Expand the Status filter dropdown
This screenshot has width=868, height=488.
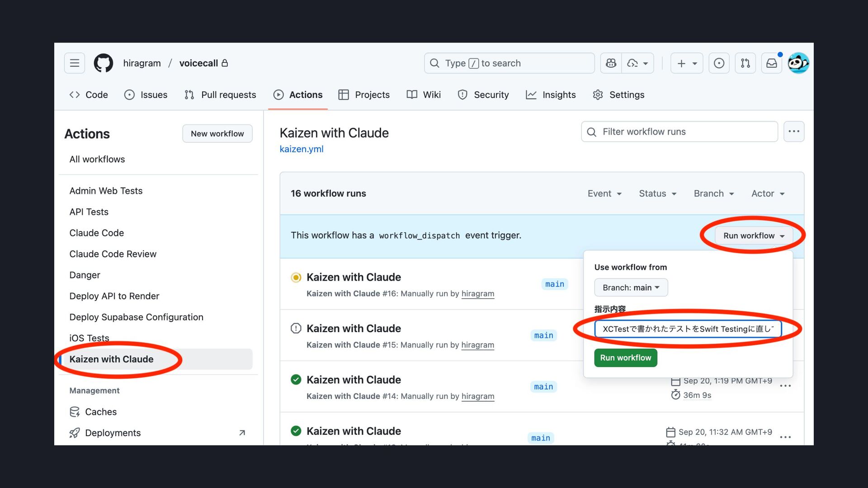[x=658, y=194]
